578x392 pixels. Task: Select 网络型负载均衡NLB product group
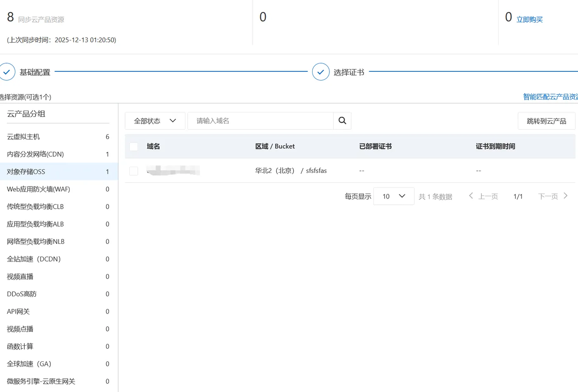point(58,241)
